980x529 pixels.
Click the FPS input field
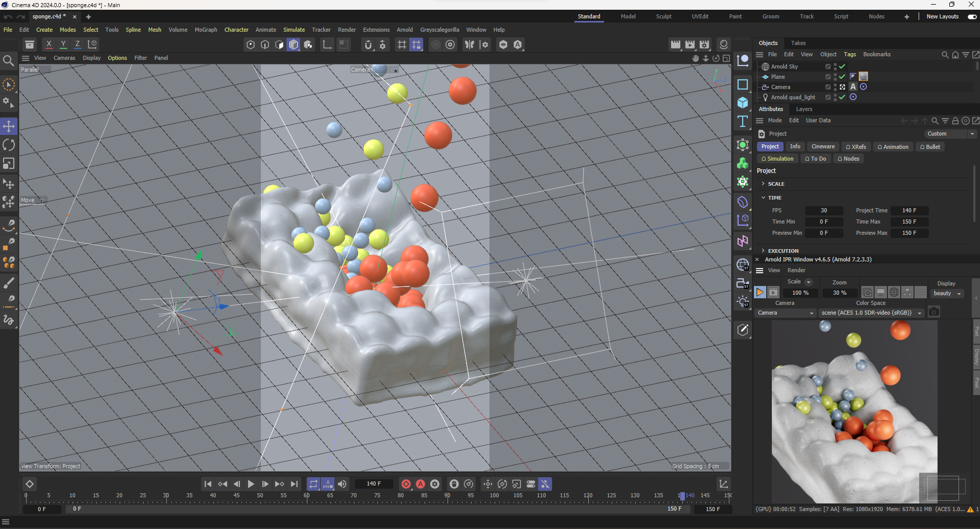click(823, 210)
